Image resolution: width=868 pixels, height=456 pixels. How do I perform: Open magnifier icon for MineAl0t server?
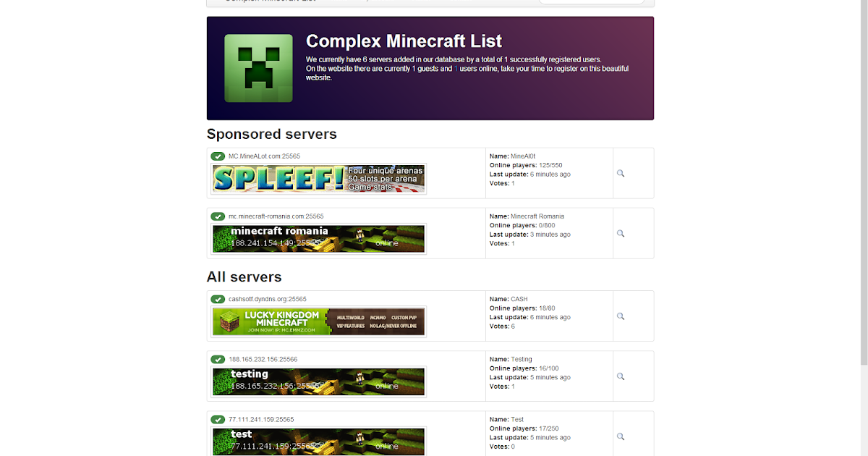[x=621, y=174]
